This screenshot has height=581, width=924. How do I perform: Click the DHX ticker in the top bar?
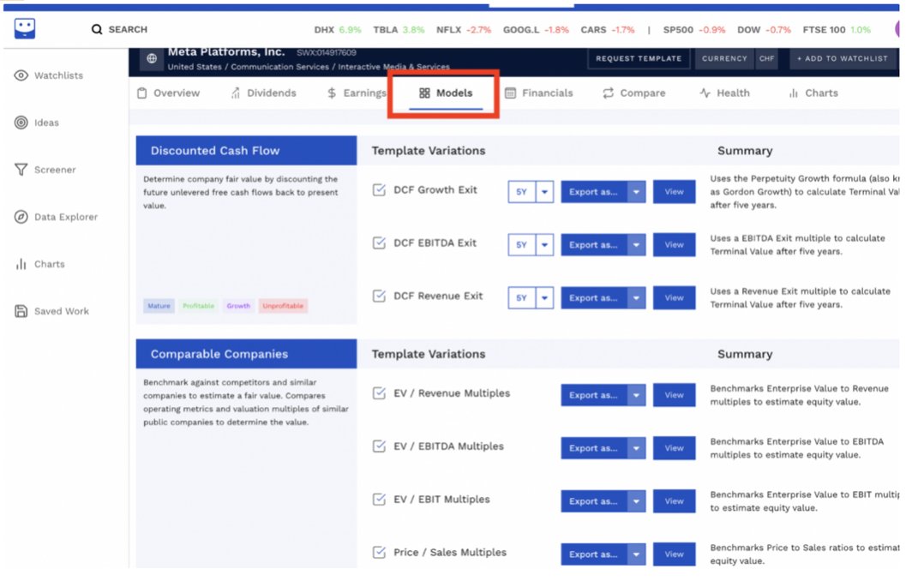[338, 29]
